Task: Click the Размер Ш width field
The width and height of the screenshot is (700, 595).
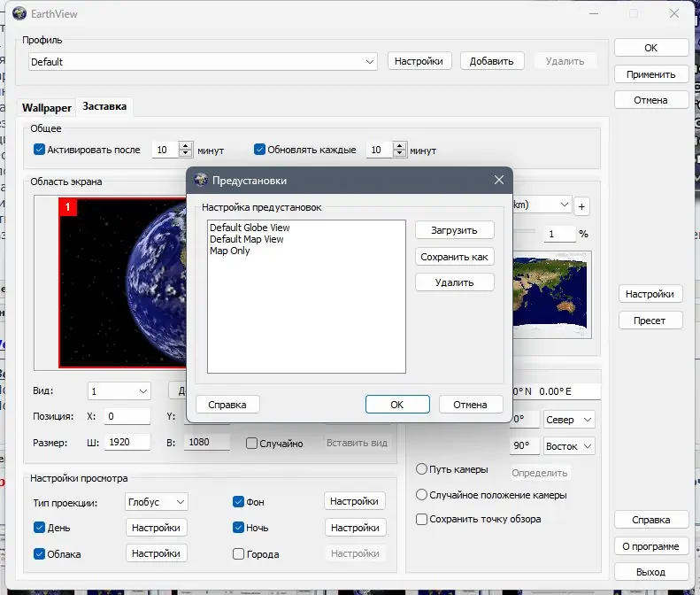Action: coord(127,442)
